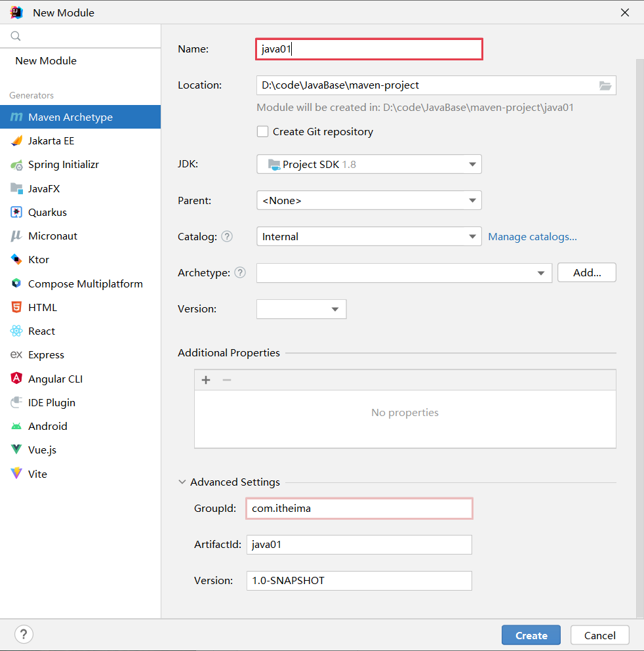The height and width of the screenshot is (651, 644).
Task: Click the Create button
Action: click(531, 635)
